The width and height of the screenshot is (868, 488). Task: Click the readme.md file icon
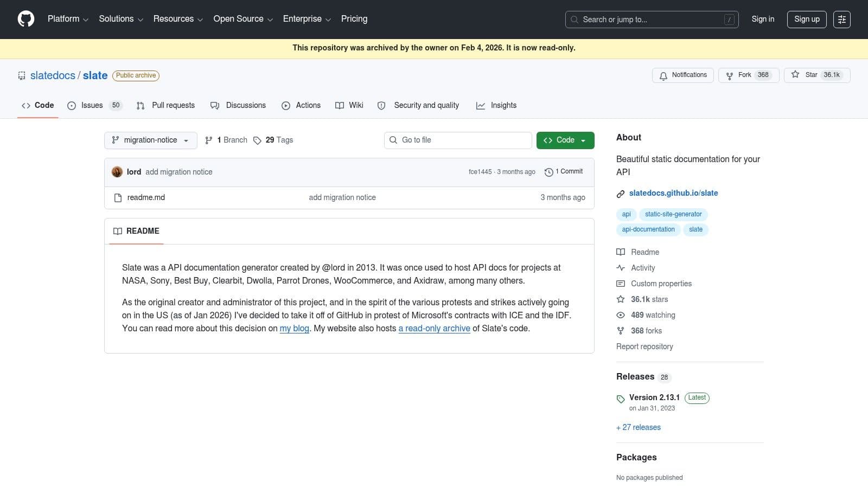(118, 198)
